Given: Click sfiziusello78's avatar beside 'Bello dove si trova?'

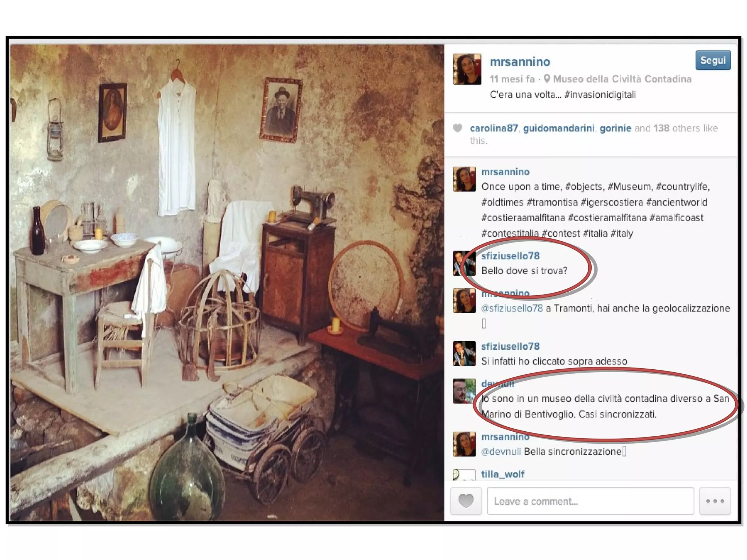Looking at the screenshot, I should click(464, 263).
